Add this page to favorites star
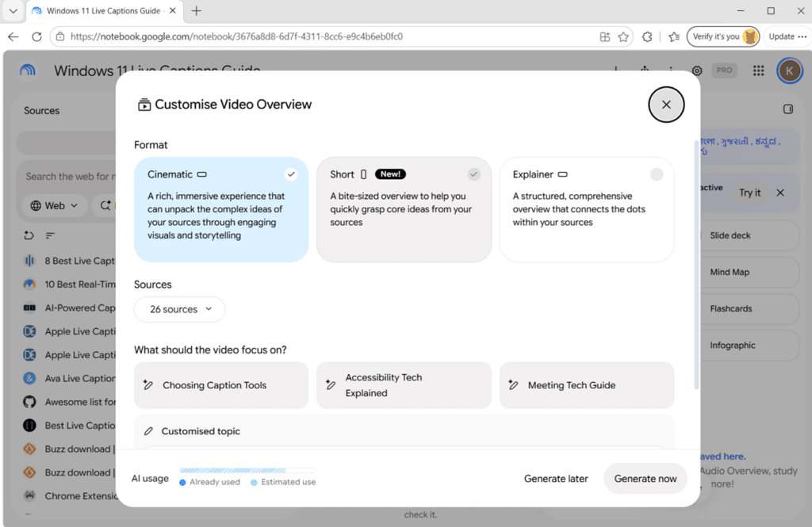The width and height of the screenshot is (812, 527). (x=623, y=36)
